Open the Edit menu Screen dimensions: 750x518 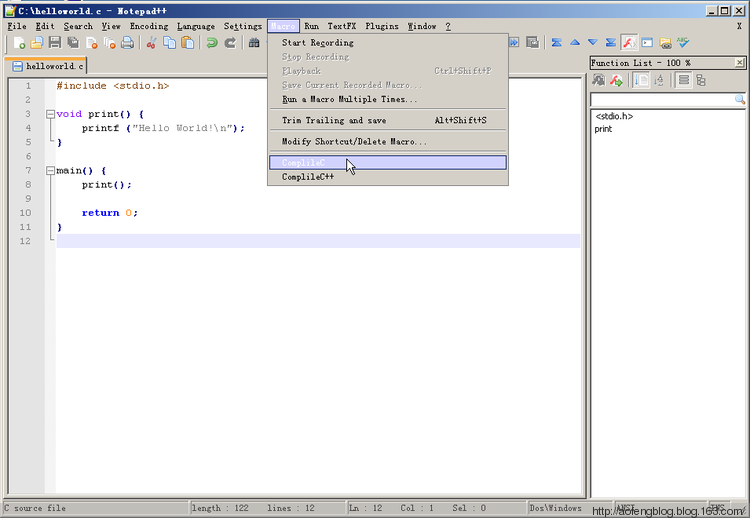click(x=45, y=26)
